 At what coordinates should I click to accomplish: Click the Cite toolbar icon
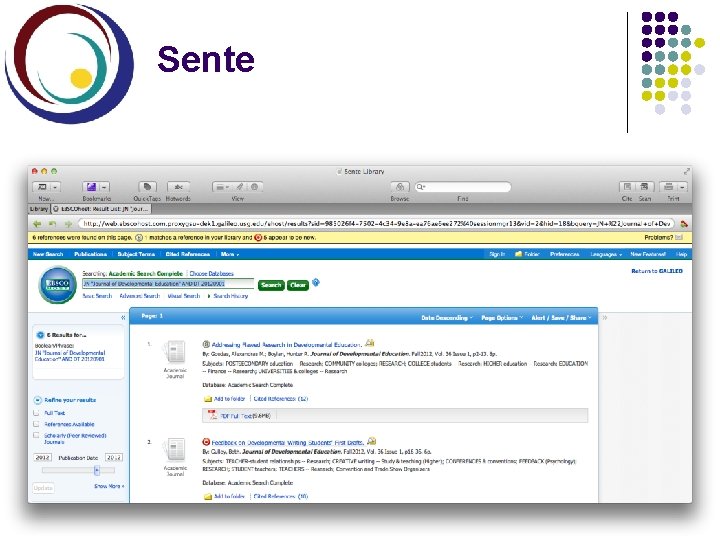pyautogui.click(x=627, y=187)
